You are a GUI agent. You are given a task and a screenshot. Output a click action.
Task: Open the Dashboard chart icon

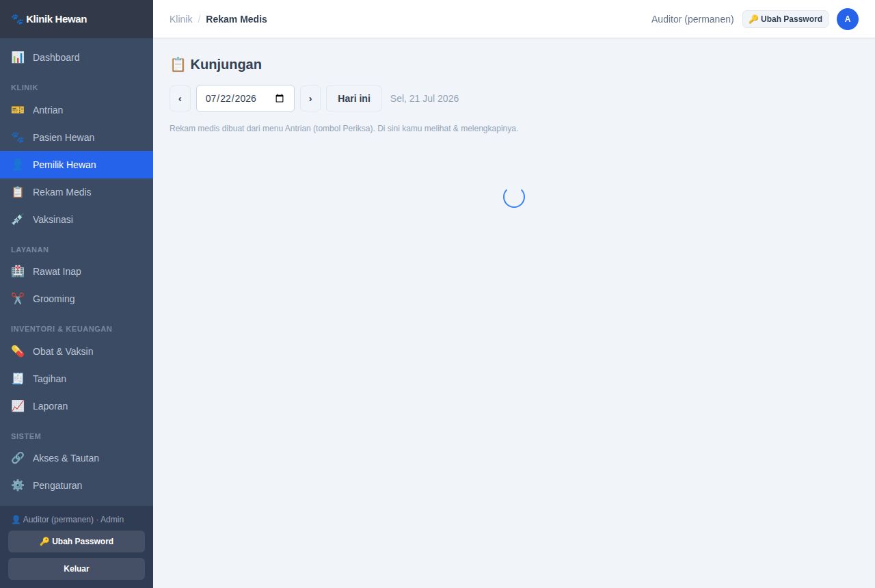[x=18, y=57]
